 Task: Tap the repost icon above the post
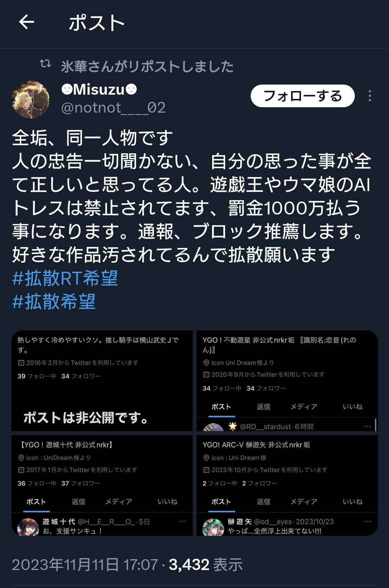(45, 64)
